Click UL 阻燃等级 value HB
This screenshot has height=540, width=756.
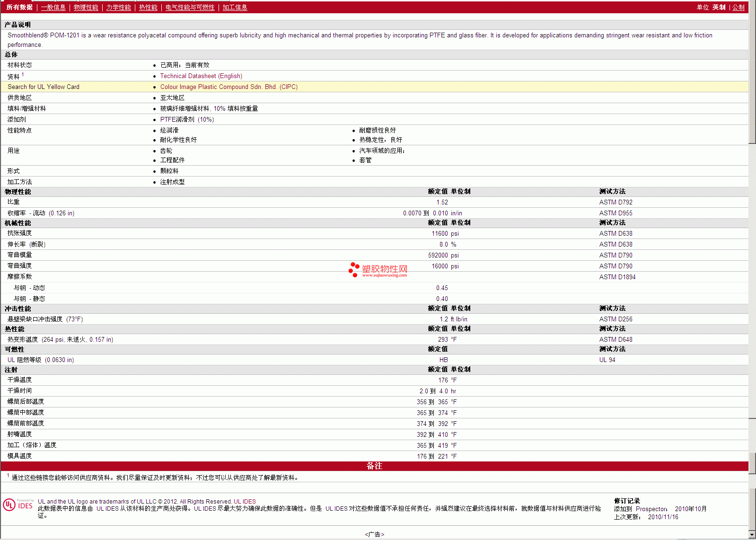pos(443,360)
